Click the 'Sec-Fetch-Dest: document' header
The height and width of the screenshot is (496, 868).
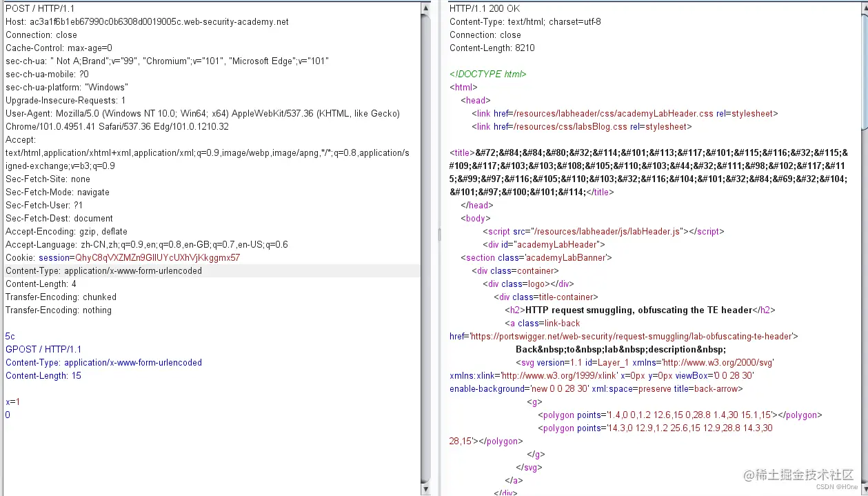[59, 218]
